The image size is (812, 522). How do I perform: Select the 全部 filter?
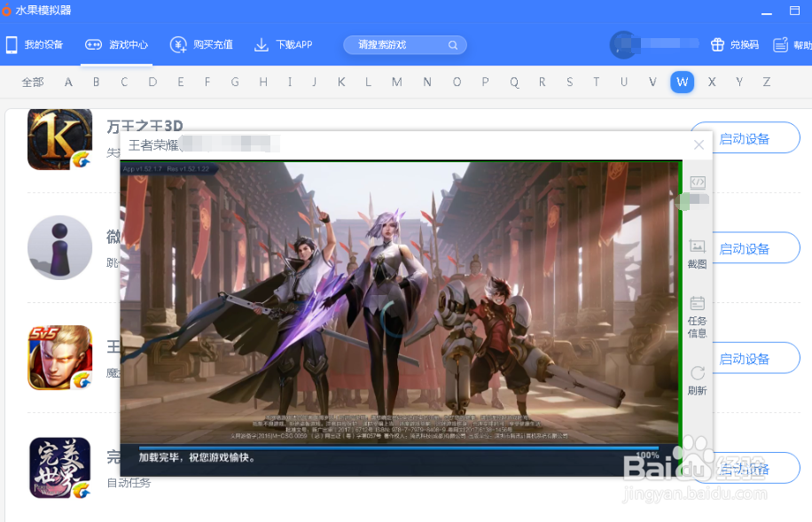pyautogui.click(x=33, y=82)
